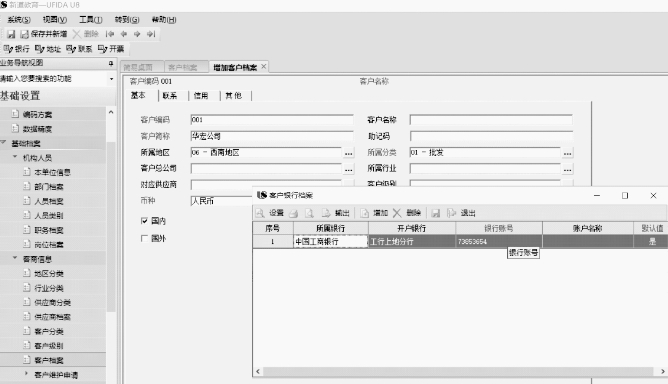Open the 联系 toolbar item
The height and width of the screenshot is (384, 668).
pos(79,49)
